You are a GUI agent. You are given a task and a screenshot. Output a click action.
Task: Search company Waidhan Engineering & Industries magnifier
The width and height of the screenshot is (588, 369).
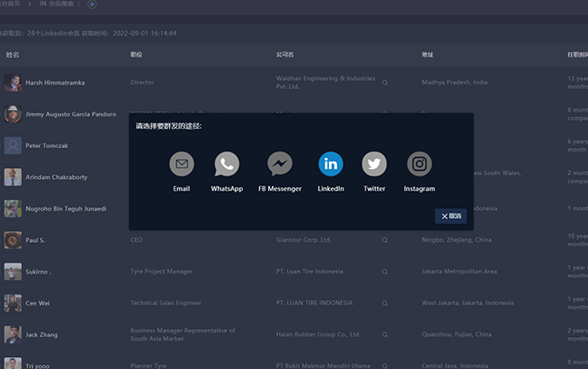(x=384, y=83)
